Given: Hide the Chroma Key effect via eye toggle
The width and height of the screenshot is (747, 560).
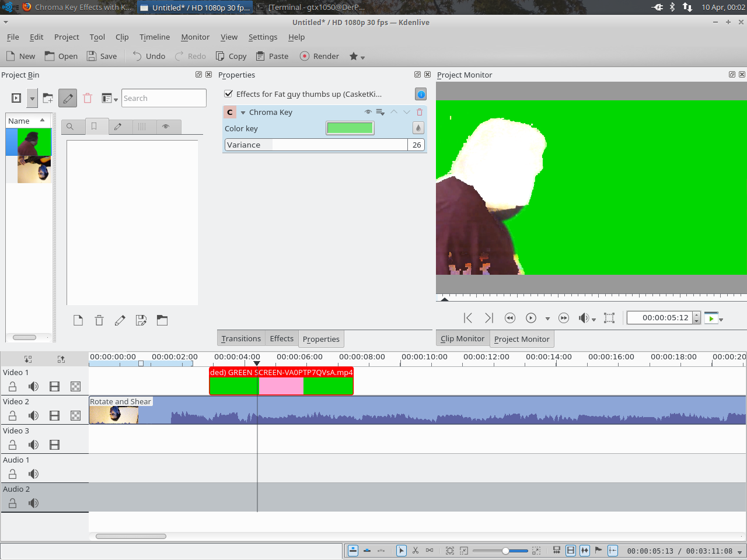Looking at the screenshot, I should [368, 112].
